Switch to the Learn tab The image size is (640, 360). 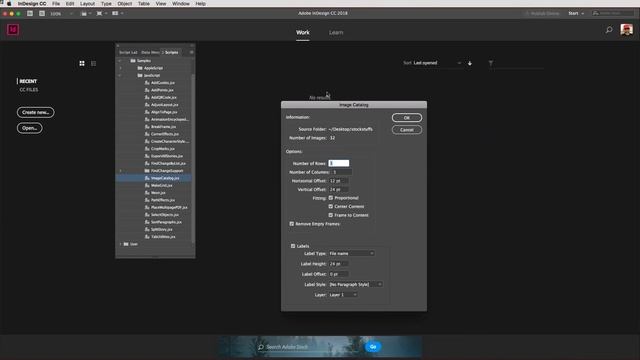click(x=336, y=33)
